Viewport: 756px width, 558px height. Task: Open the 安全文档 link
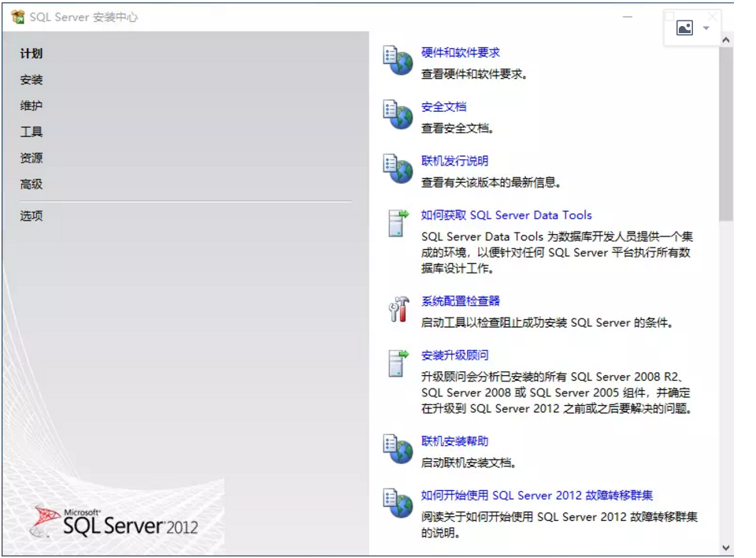point(443,106)
